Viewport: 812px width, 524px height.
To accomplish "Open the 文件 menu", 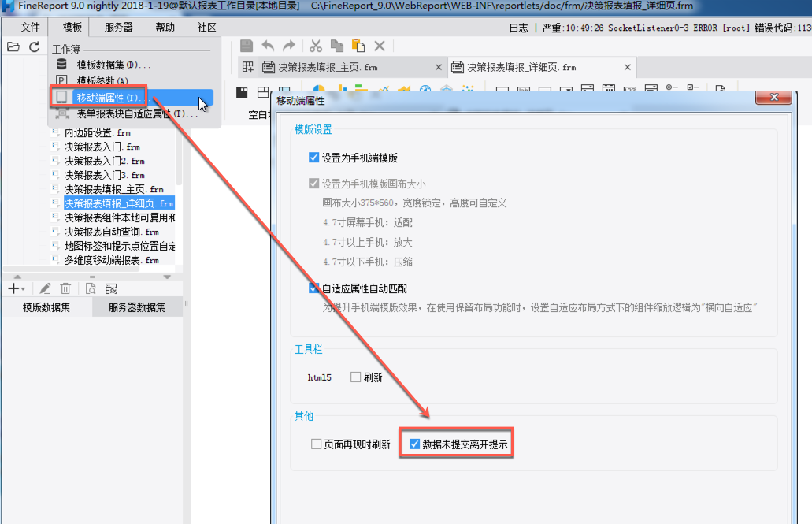I will [30, 28].
